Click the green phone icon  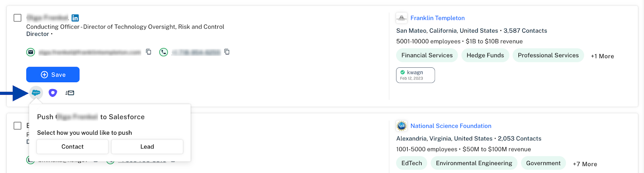(x=163, y=52)
